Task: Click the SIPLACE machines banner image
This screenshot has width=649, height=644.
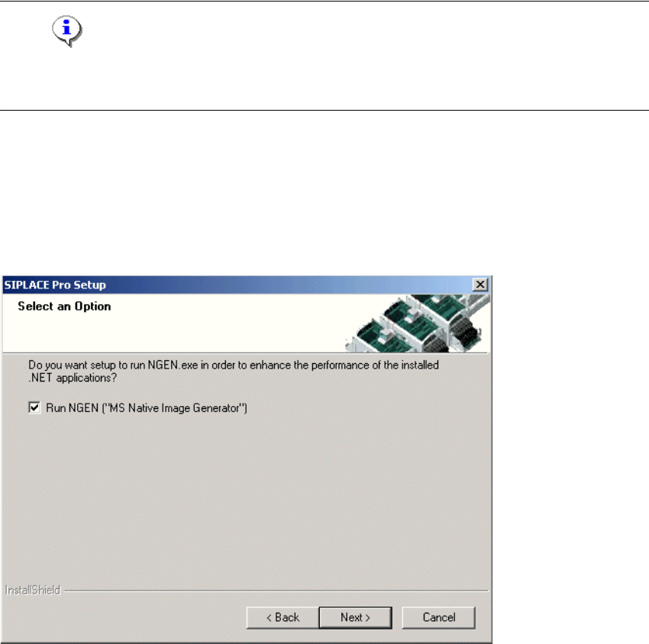Action: [417, 323]
